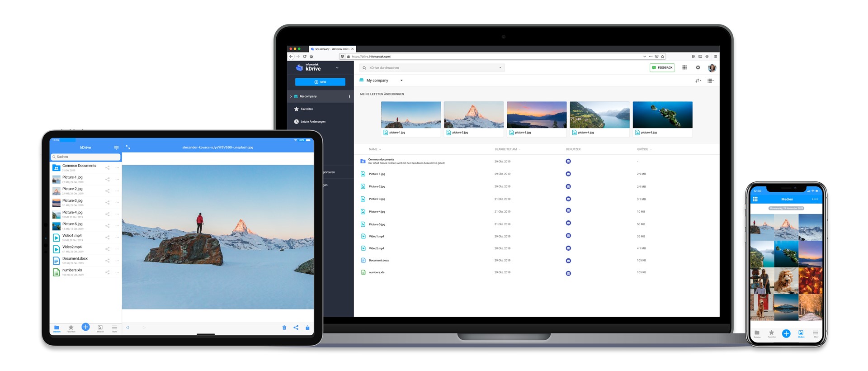Click the blue NEU button on laptop
868x371 pixels.
coord(320,82)
